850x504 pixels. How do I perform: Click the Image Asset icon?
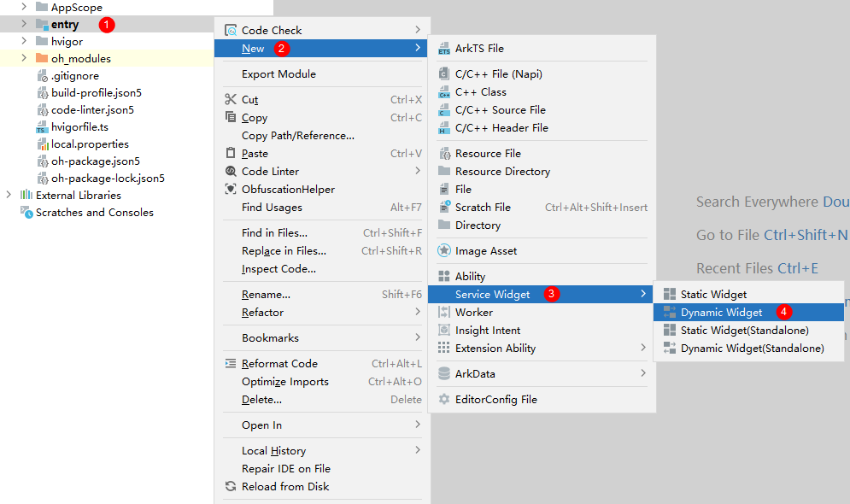[443, 251]
